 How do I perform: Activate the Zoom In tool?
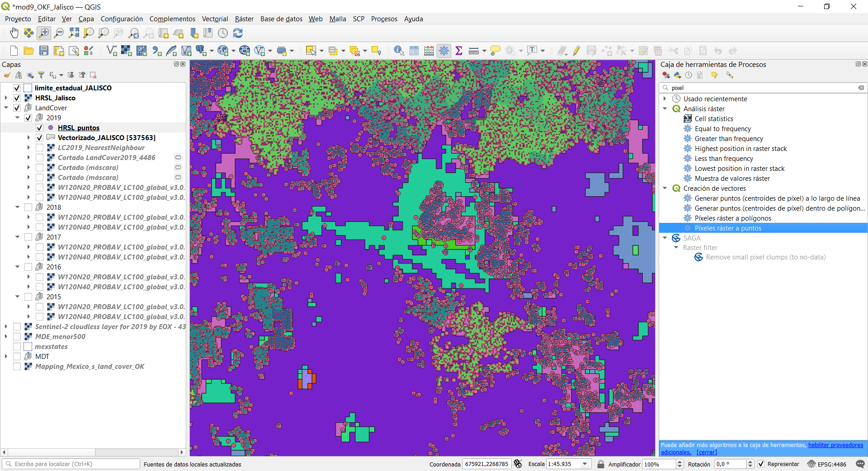pyautogui.click(x=44, y=33)
